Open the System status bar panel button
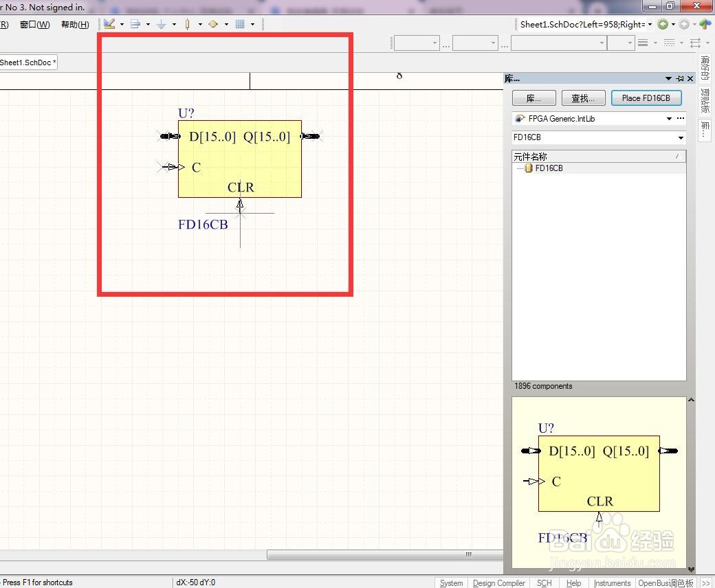This screenshot has width=715, height=588. 451,583
